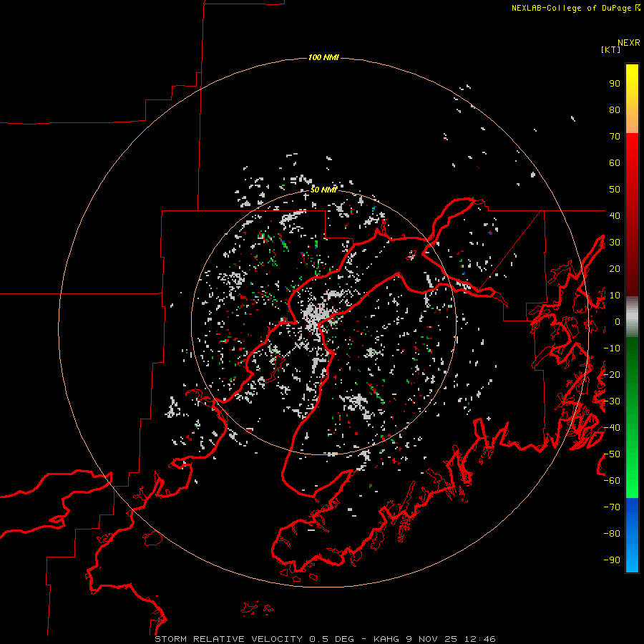Click the 100 NMI range ring label
The width and height of the screenshot is (644, 644).
pyautogui.click(x=323, y=57)
